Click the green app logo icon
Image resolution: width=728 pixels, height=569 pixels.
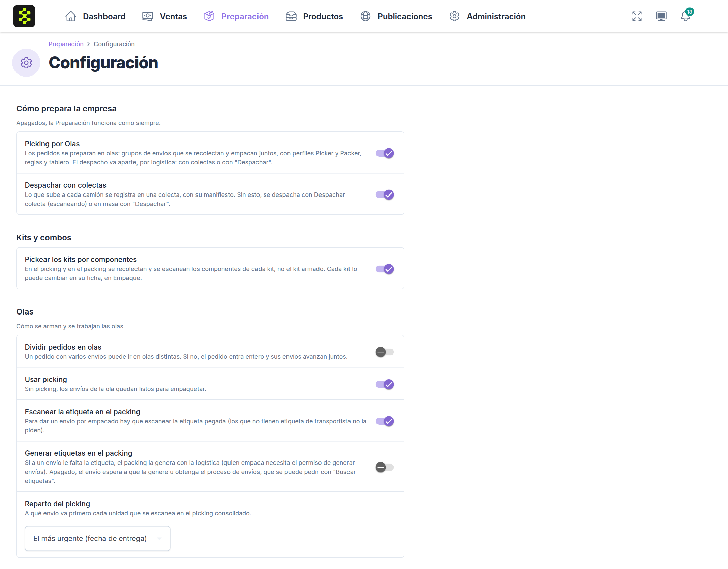(24, 16)
